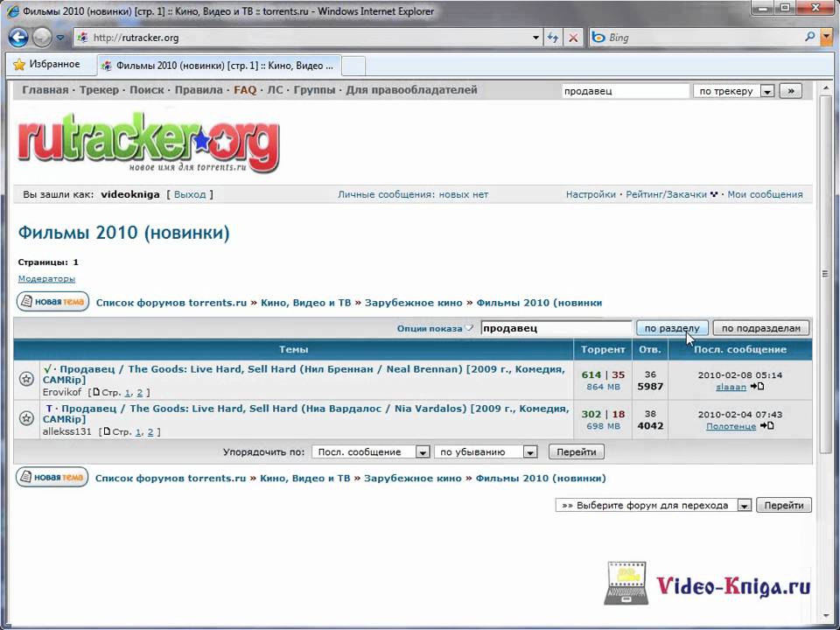Go to page 2 of allekss131's topic

(150, 431)
